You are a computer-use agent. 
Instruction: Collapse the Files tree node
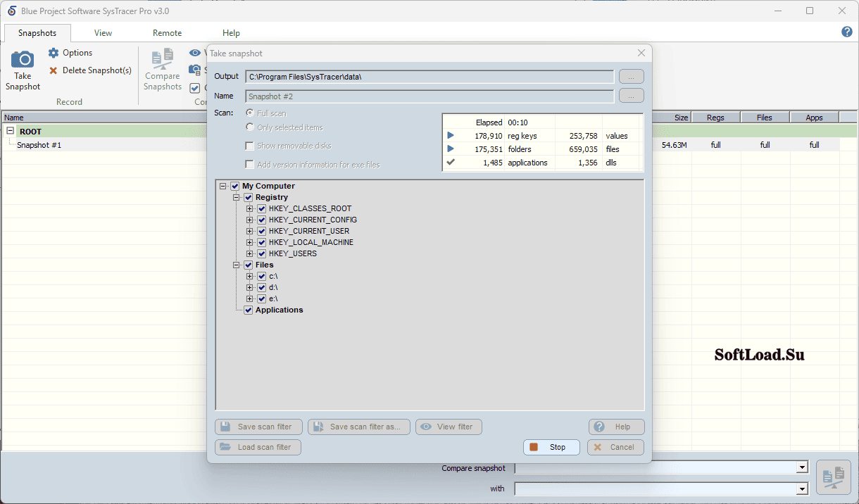coord(237,265)
